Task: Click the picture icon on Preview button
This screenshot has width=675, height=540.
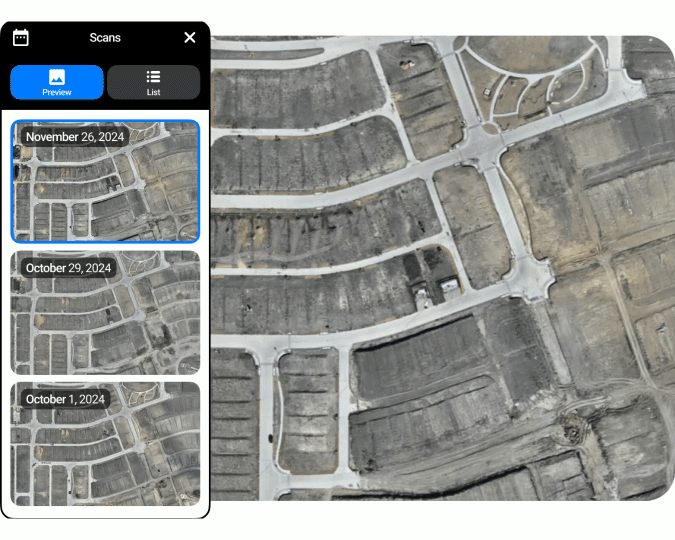Action: (x=57, y=76)
